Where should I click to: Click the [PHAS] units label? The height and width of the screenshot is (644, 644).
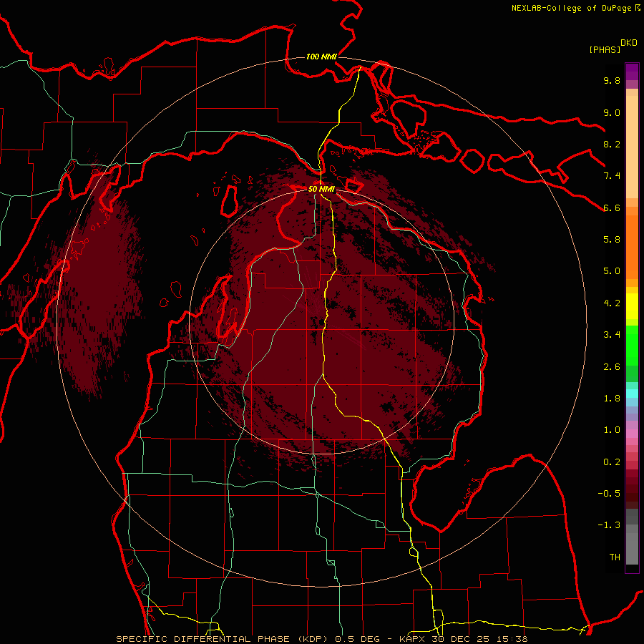(x=605, y=50)
